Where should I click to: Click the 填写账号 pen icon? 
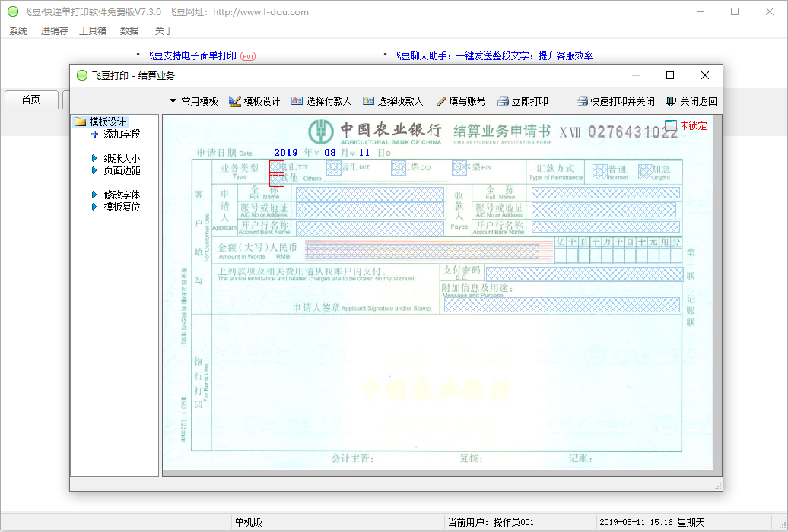[x=441, y=102]
